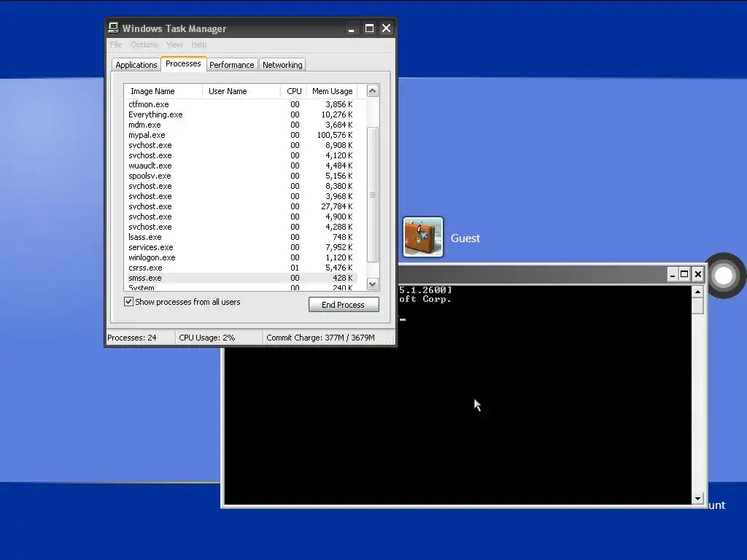Click command prompt scroll up arrow
Screen dimensions: 747x560
point(697,292)
